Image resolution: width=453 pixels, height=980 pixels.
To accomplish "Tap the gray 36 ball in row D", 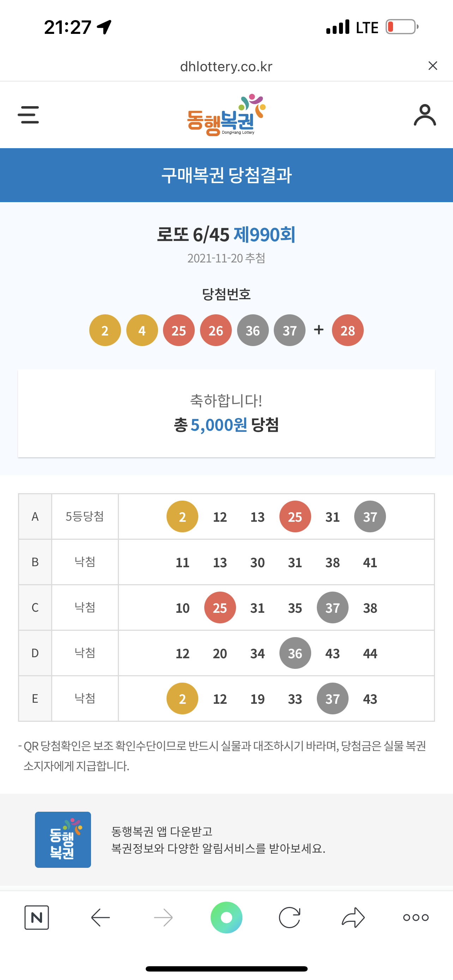I will tap(295, 653).
